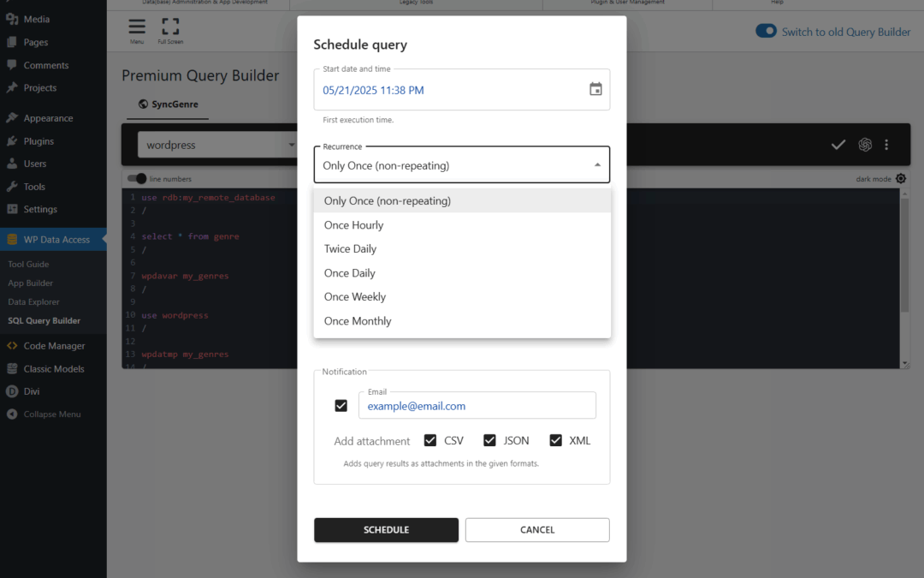Click the 'wpdavar my_genres' code line

tap(185, 276)
